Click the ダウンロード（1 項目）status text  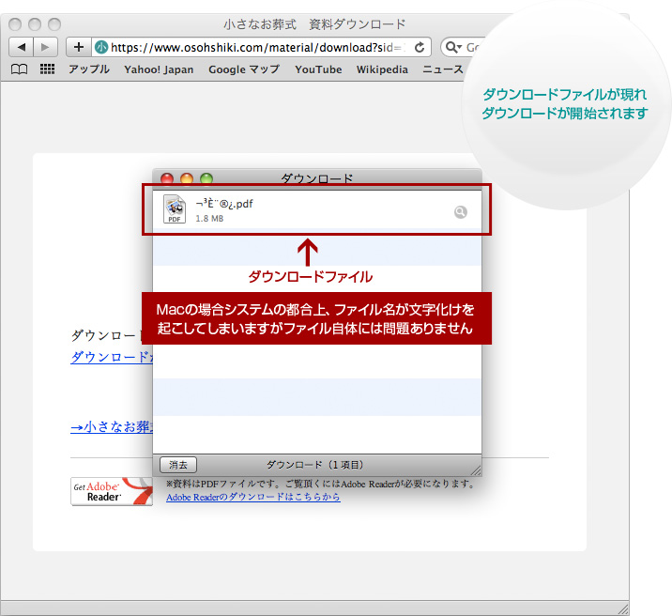pos(315,465)
